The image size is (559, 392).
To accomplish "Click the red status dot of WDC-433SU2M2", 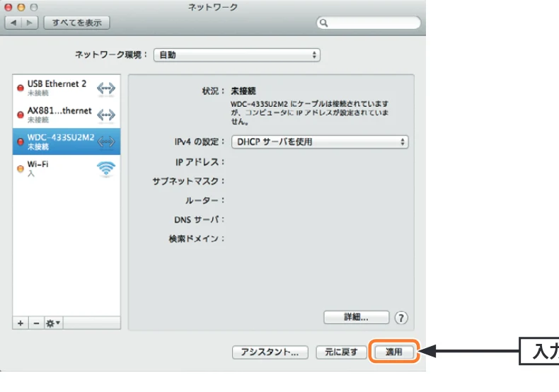I will click(21, 142).
